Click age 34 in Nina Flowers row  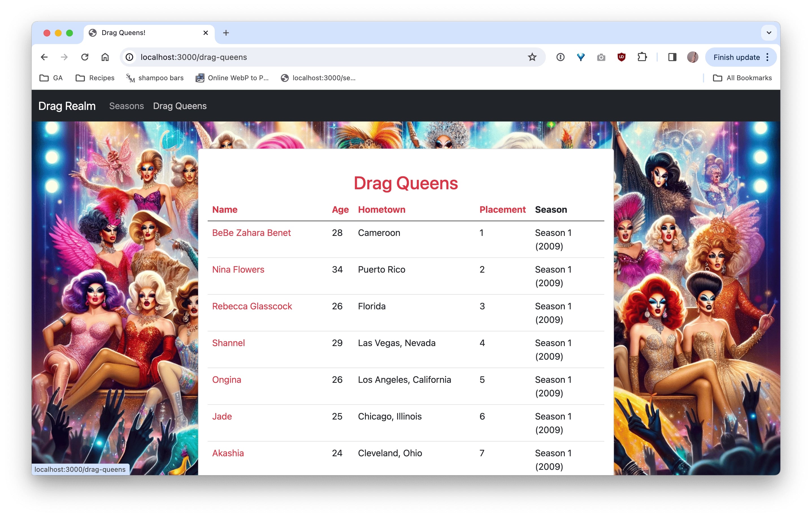[337, 270]
